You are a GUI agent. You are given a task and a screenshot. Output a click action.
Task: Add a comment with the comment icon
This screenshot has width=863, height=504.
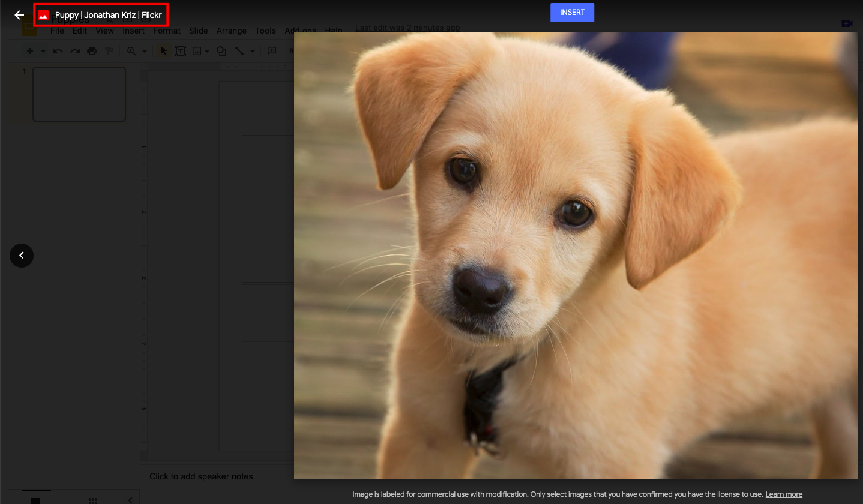pyautogui.click(x=271, y=51)
